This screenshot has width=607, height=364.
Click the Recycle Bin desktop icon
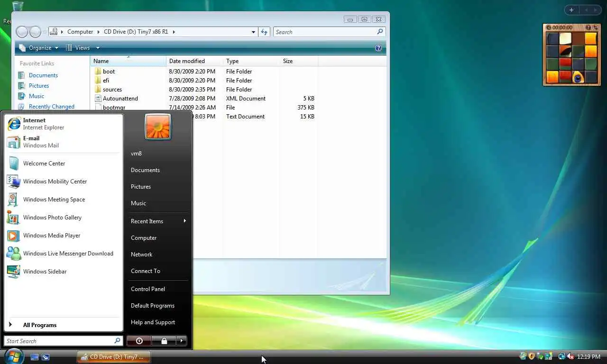[18, 7]
